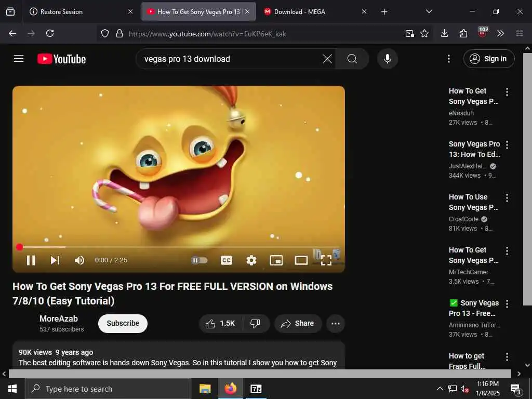Open eNosduh's How To Get Sony Vegas video
Viewport: 532px width, 399px height.
[x=474, y=96]
